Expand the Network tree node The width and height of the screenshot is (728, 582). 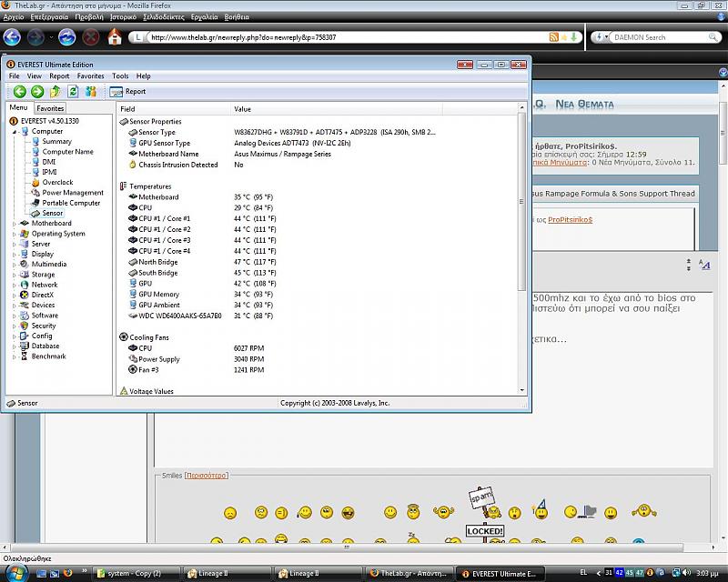coord(14,285)
